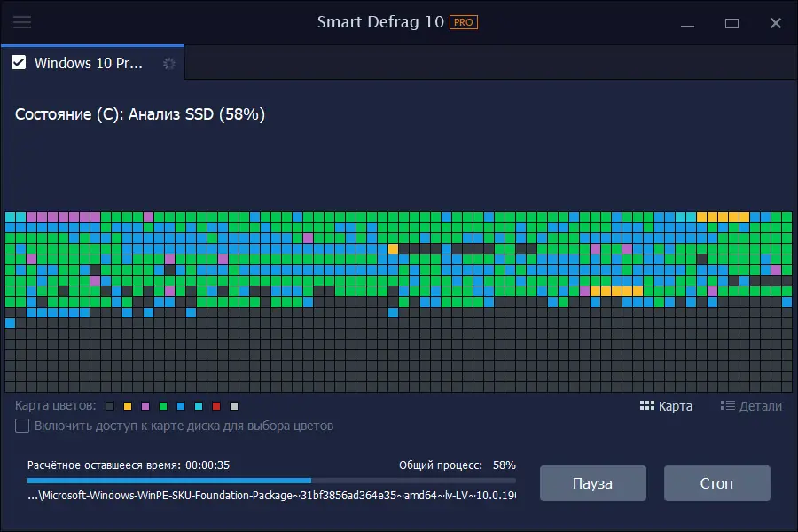Click the Состояние (C): Анализ SSD status text

[x=140, y=114]
